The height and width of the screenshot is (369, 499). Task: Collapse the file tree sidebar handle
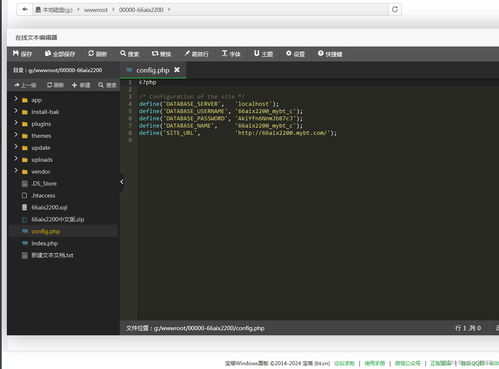tap(122, 182)
